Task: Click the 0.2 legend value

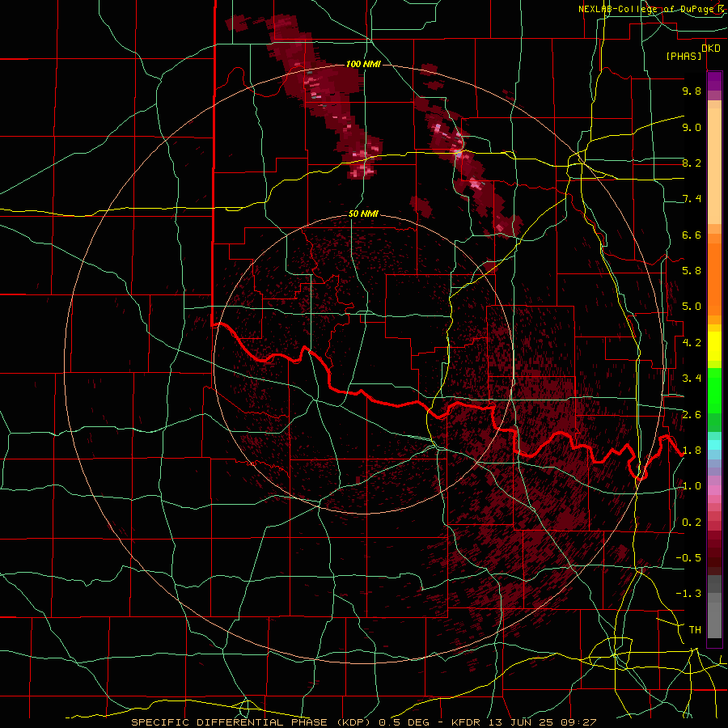Action: 692,523
